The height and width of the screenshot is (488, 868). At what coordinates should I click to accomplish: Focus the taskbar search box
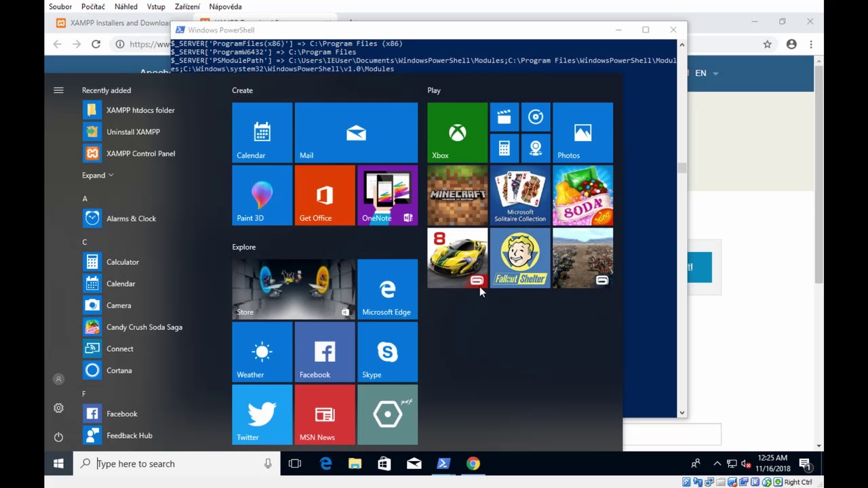pyautogui.click(x=176, y=464)
